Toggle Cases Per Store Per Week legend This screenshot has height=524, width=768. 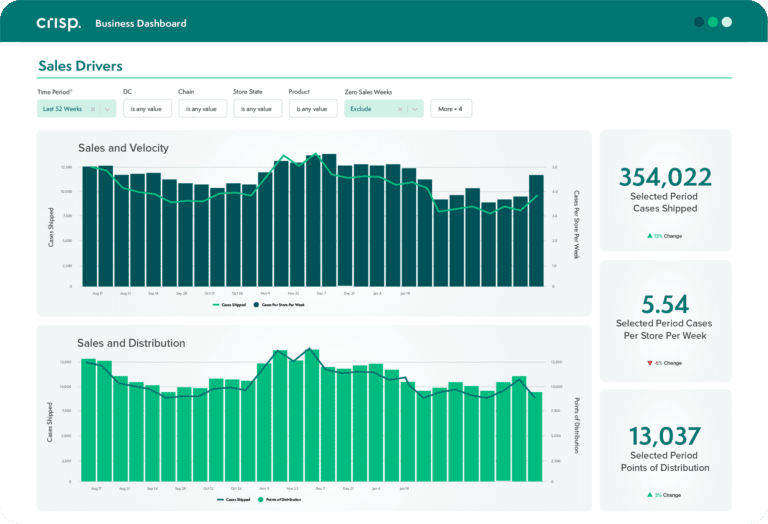pos(279,305)
